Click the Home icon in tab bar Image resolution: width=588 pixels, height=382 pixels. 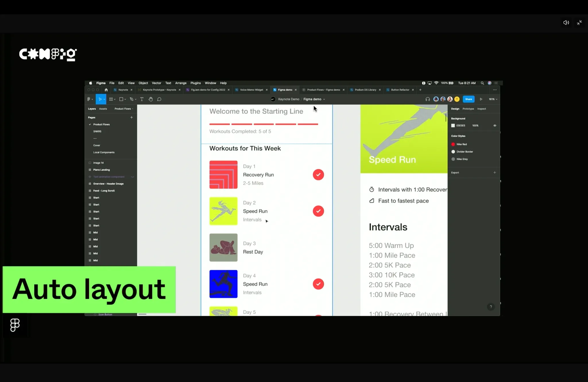point(106,90)
